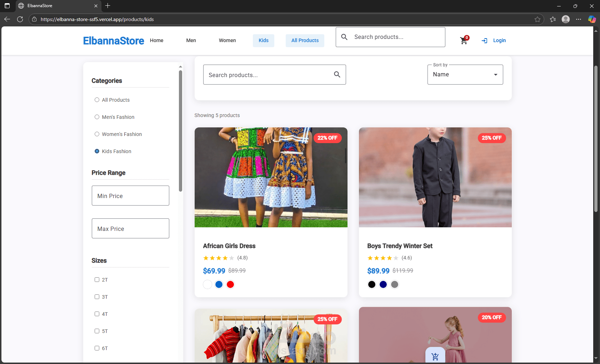Open African Girls Dress product title
The height and width of the screenshot is (364, 600).
click(x=229, y=246)
